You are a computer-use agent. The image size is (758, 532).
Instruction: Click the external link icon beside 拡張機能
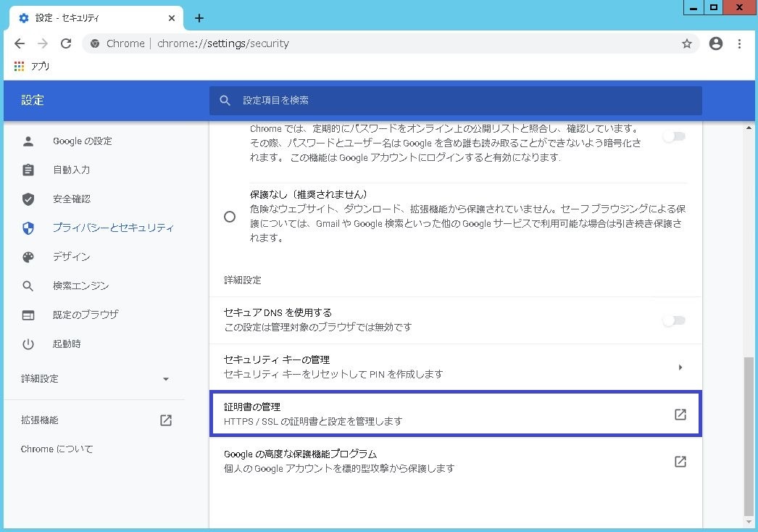coord(166,420)
